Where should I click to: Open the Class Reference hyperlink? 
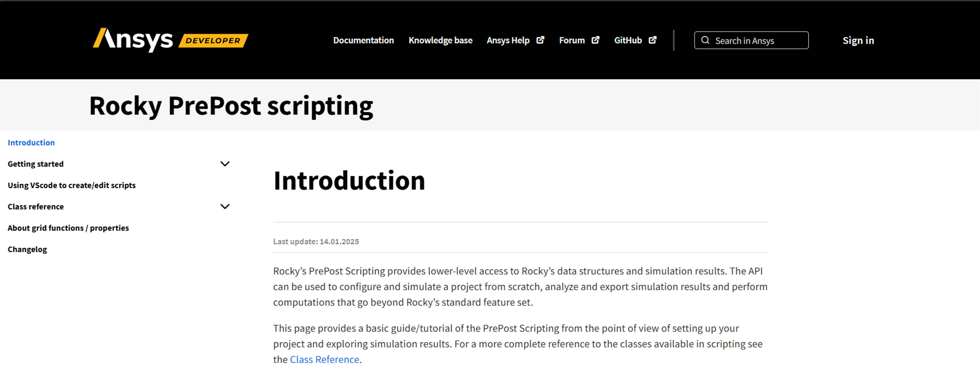[x=325, y=359]
